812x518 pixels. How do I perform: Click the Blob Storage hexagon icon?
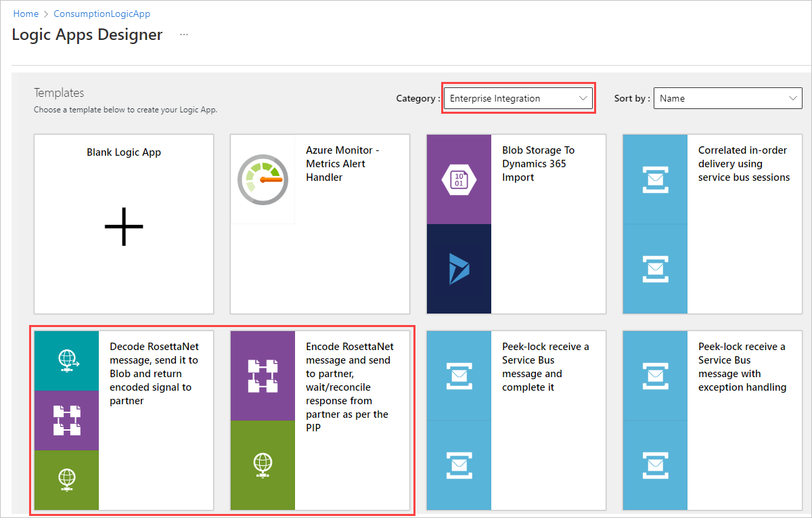pos(459,179)
